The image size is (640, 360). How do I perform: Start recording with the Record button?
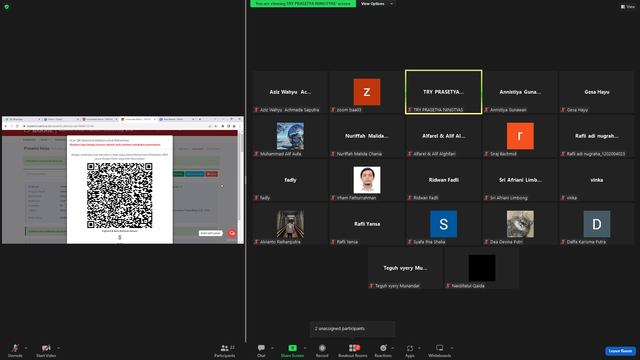tap(322, 350)
